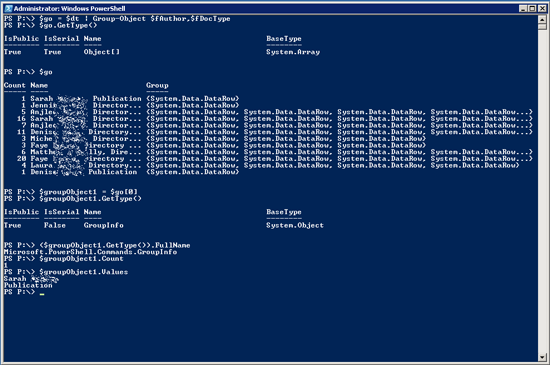Click the row with count 20
This screenshot has width=550, height=365.
point(268,158)
